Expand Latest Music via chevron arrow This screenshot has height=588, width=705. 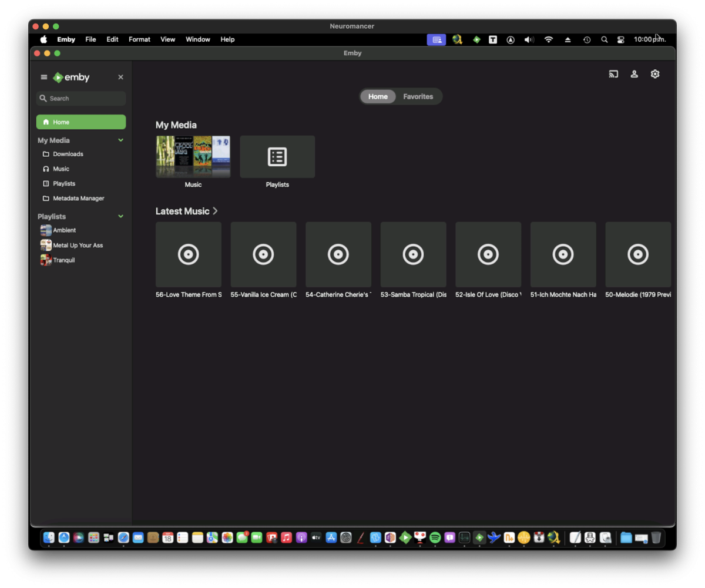(216, 211)
